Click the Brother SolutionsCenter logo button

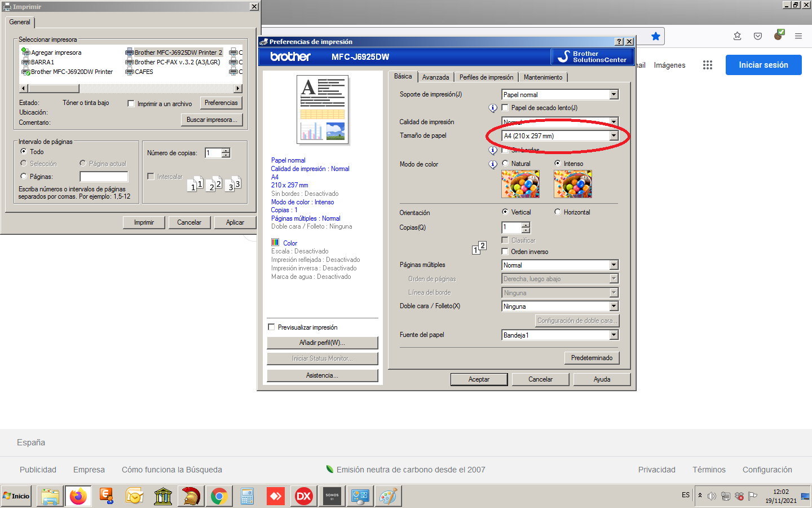[x=592, y=56]
